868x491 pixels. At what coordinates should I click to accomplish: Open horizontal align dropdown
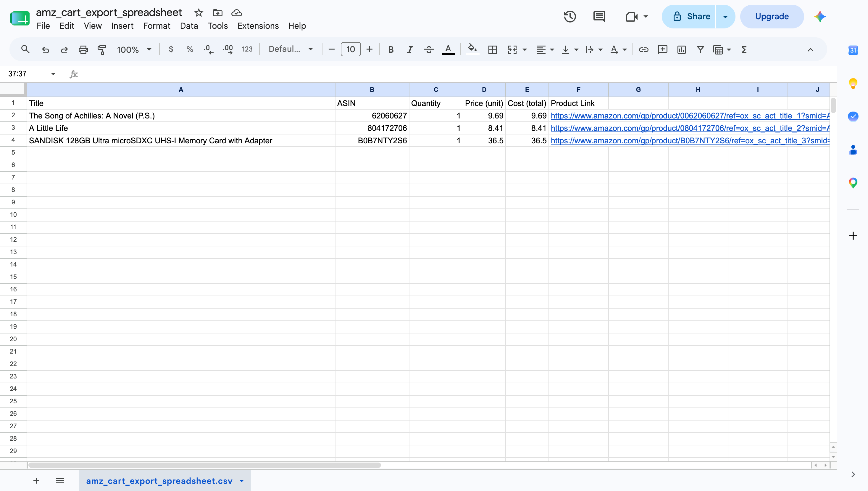[545, 49]
